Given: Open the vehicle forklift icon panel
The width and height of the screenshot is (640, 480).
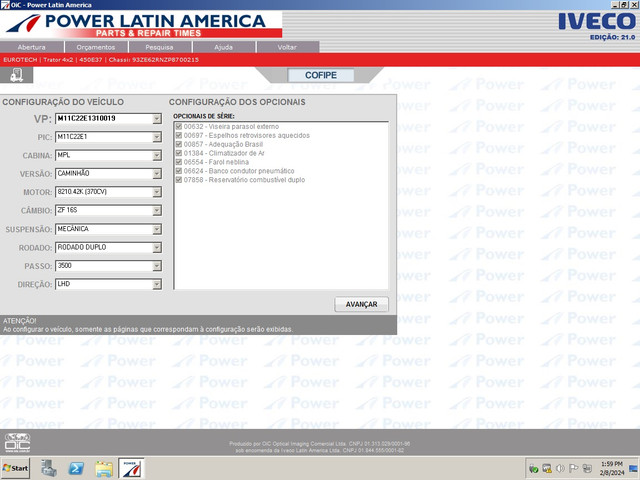Looking at the screenshot, I should coord(16,75).
